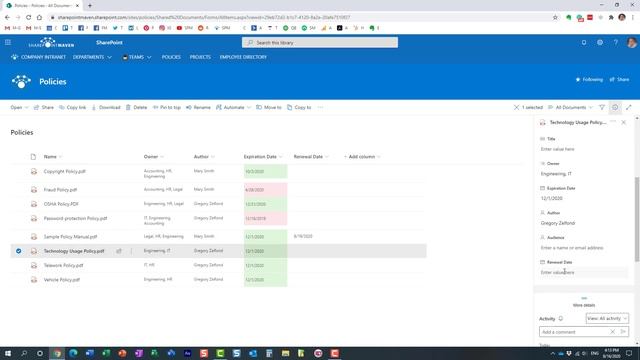The image size is (640, 360).
Task: Open the Windows Start menu
Action: [x=8, y=353]
